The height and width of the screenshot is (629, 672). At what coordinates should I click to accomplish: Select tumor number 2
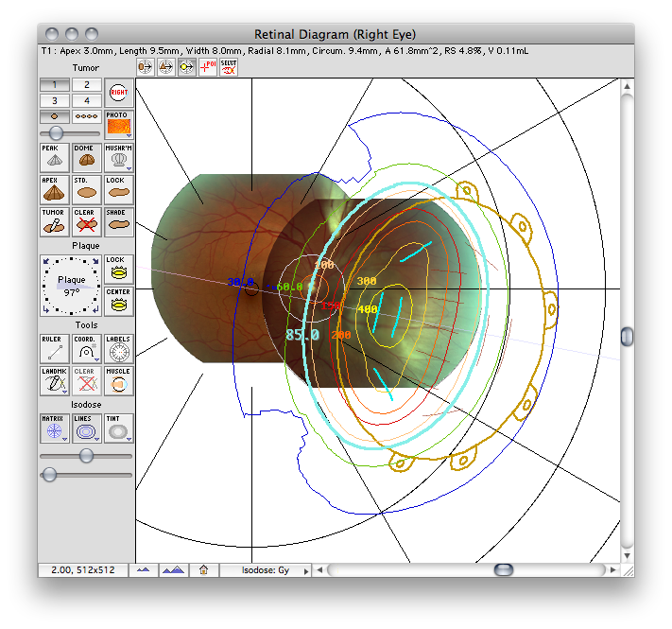(87, 85)
